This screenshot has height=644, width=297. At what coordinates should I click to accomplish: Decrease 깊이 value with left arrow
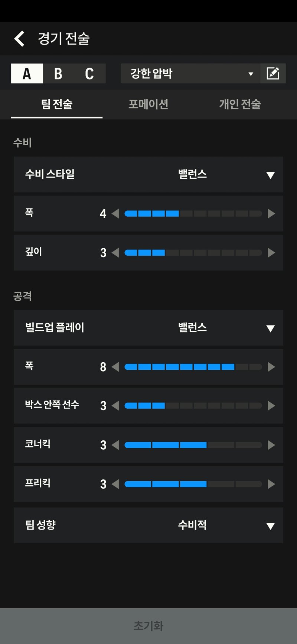[115, 253]
